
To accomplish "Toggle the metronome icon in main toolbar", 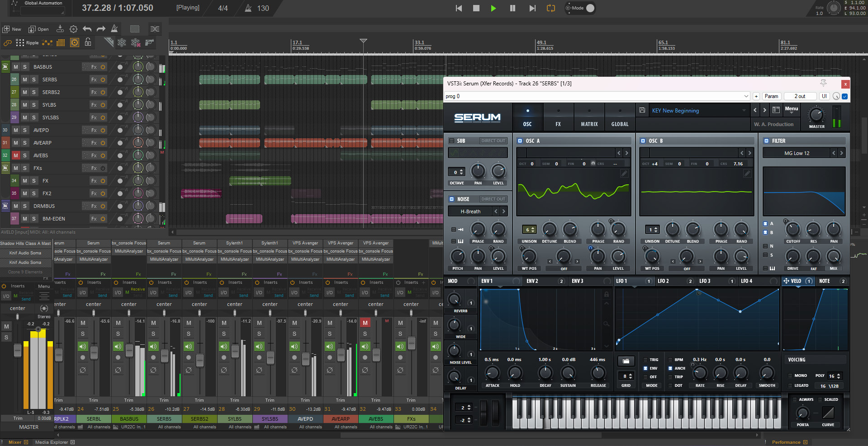I will pyautogui.click(x=114, y=29).
